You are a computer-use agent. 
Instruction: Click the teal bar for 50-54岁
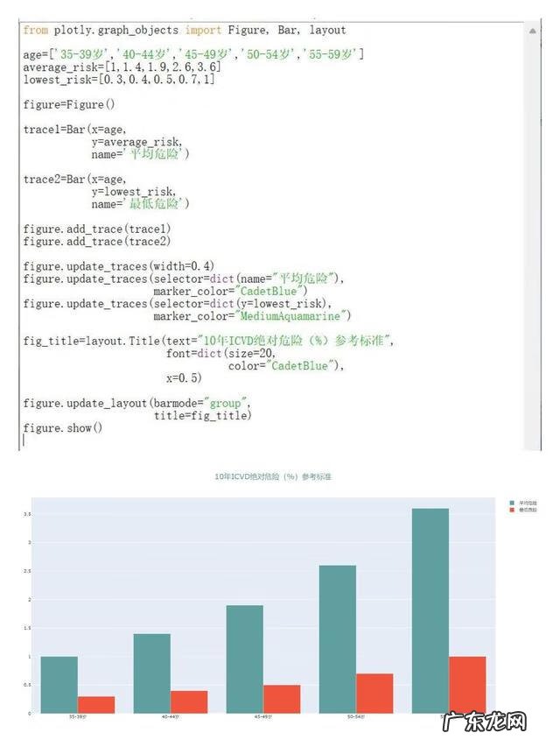[x=337, y=638]
